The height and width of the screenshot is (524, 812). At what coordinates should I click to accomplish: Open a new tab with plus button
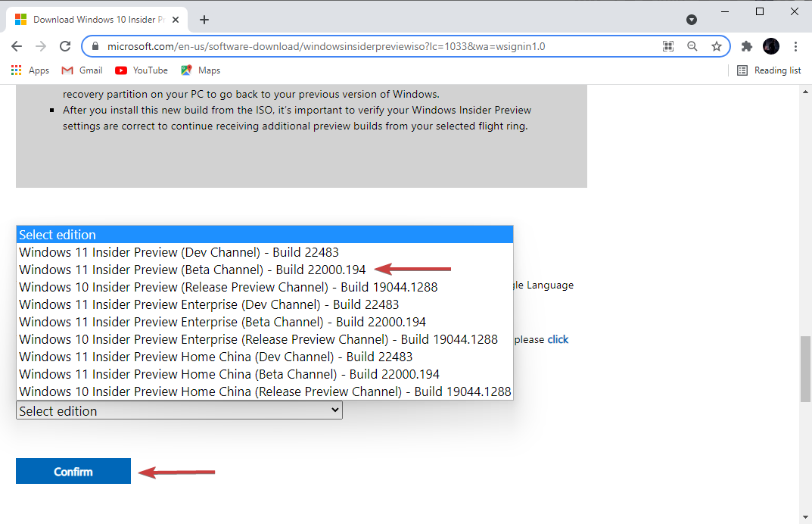204,20
